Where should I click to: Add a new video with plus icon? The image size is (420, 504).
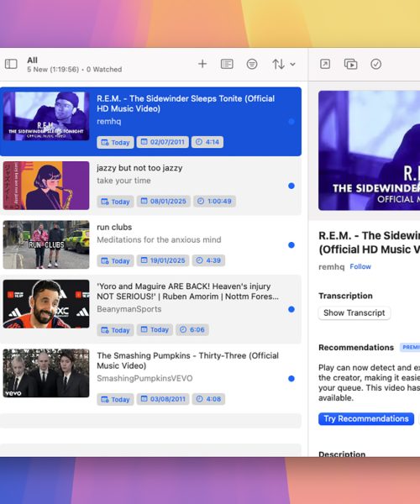click(x=202, y=64)
